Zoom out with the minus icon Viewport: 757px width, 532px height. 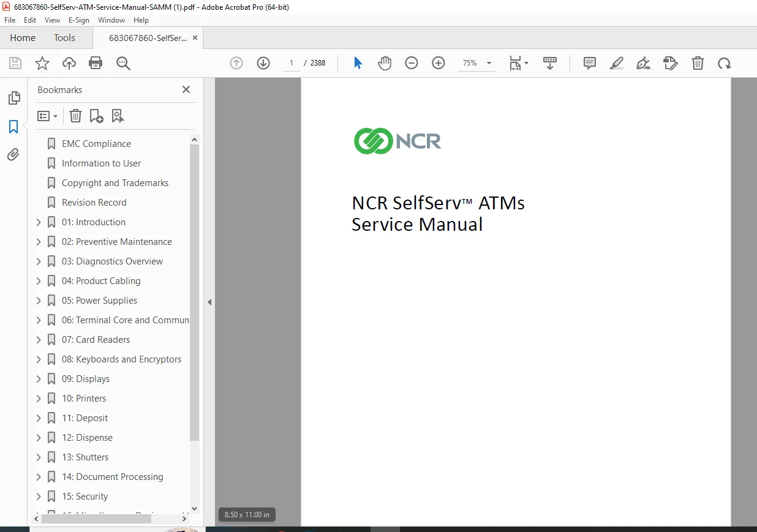click(412, 63)
